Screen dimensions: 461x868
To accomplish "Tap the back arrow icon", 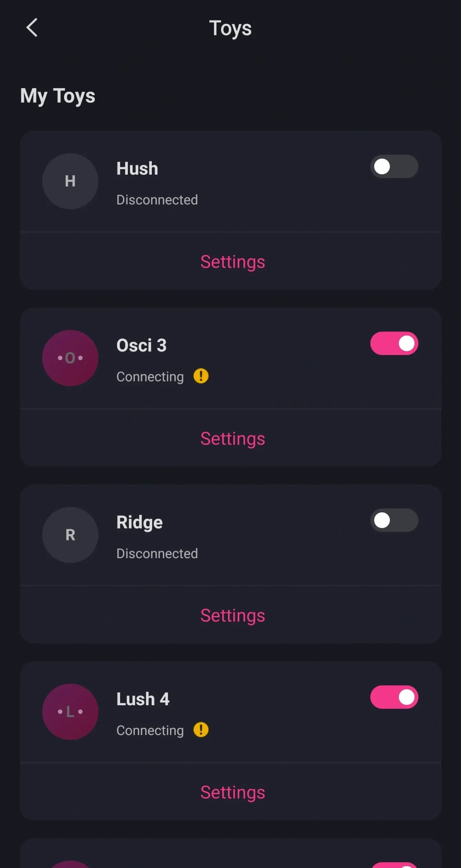I will 32,27.
